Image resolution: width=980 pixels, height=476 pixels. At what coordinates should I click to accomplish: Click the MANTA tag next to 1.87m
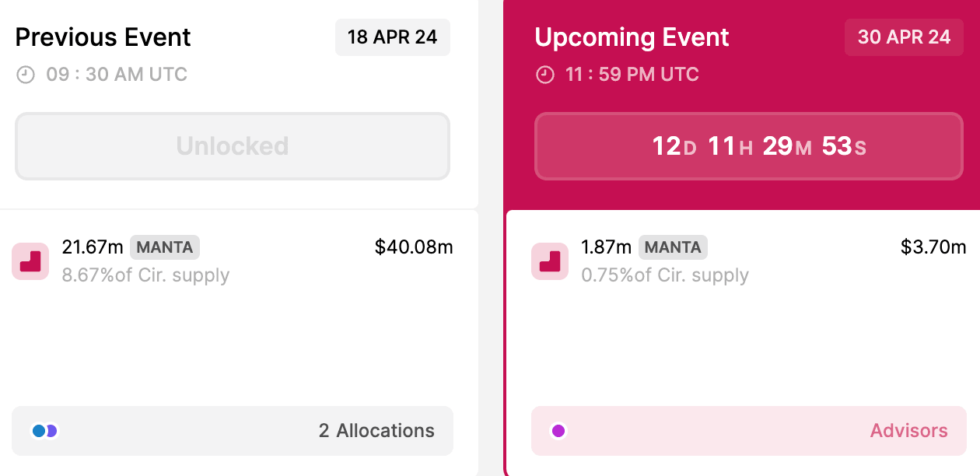[x=673, y=247]
